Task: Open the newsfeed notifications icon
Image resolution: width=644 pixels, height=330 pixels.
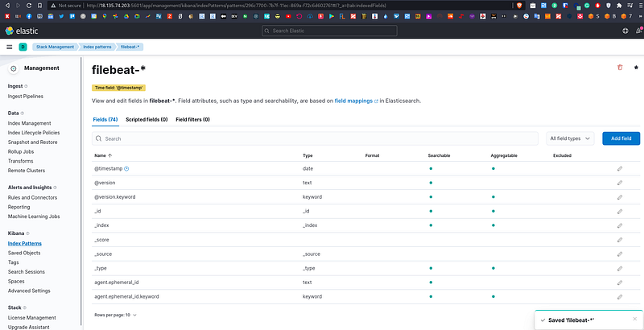Action: pos(638,31)
